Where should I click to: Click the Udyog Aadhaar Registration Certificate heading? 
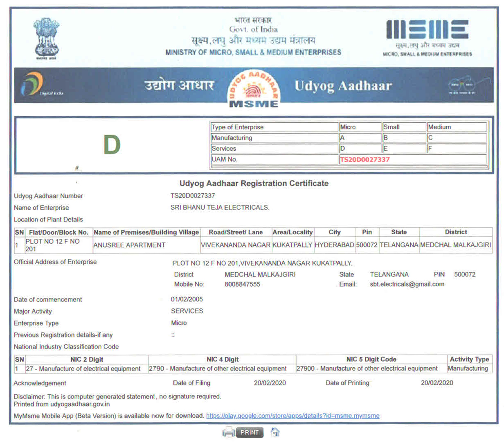point(254,183)
